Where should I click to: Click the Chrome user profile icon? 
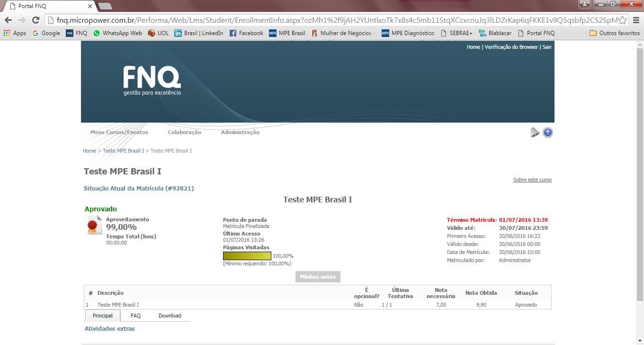[x=584, y=4]
